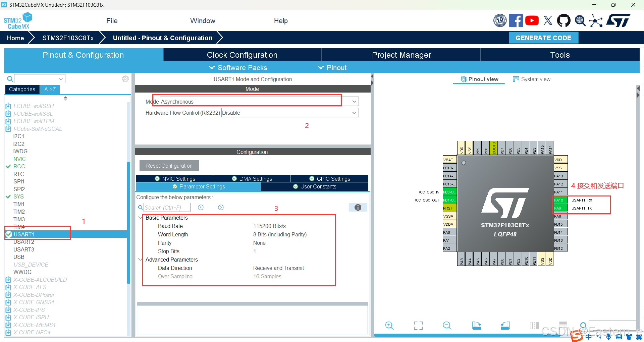This screenshot has height=342, width=644.
Task: Open the USART1 Mode dropdown
Action: (x=259, y=102)
